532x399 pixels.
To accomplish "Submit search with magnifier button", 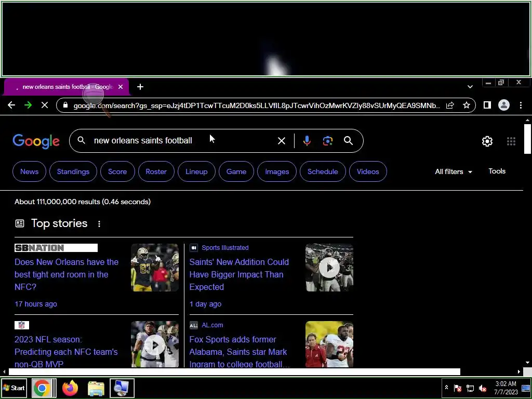I will coord(348,141).
